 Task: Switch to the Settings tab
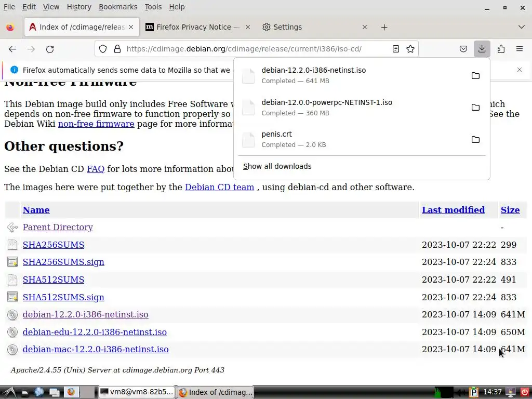pyautogui.click(x=314, y=27)
